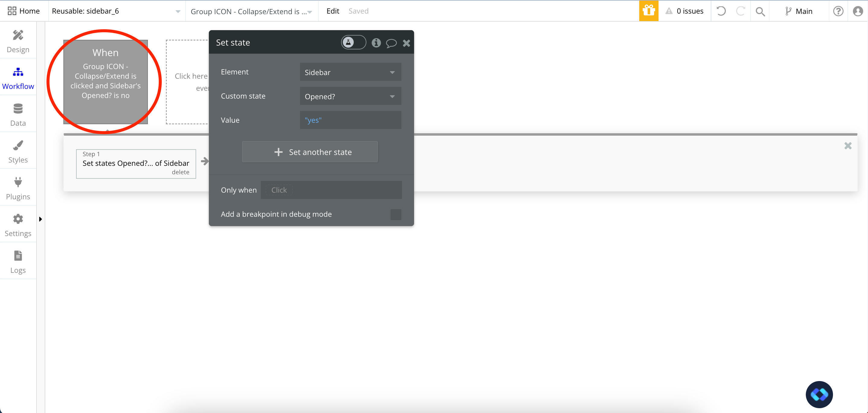Go to the Plugins section
868x413 pixels.
click(x=18, y=187)
